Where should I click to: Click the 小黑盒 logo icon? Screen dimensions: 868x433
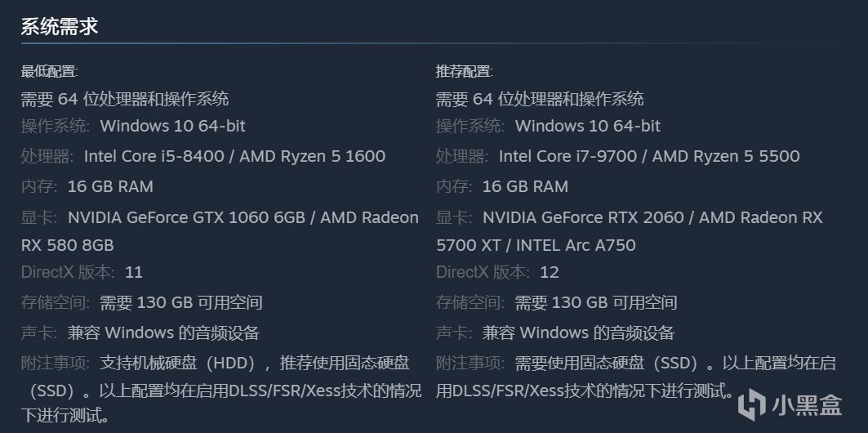[751, 405]
